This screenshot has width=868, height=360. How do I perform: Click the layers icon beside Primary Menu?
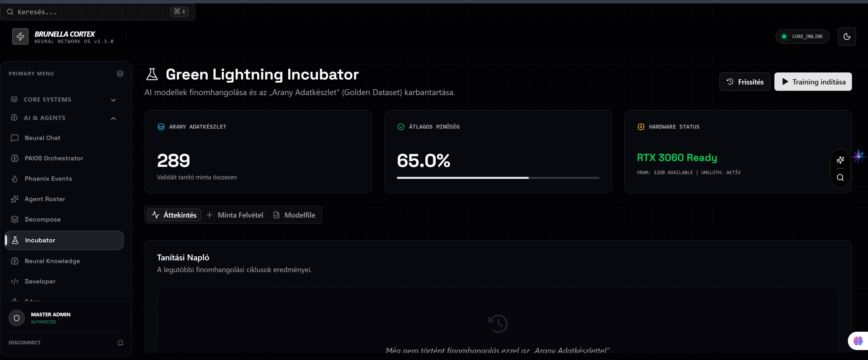[x=120, y=74]
